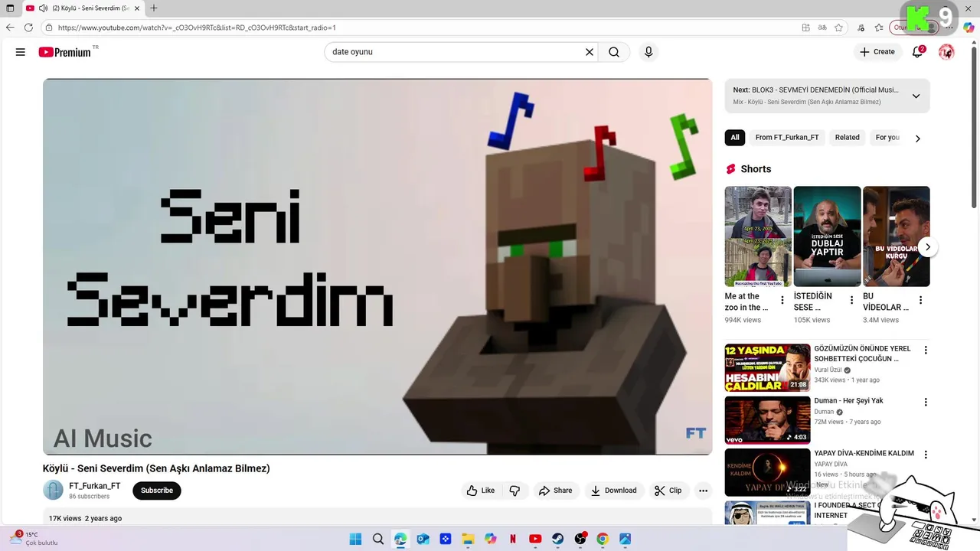Image resolution: width=980 pixels, height=551 pixels.
Task: Open options for Duman - Her Şeyi Yak
Action: 925,402
